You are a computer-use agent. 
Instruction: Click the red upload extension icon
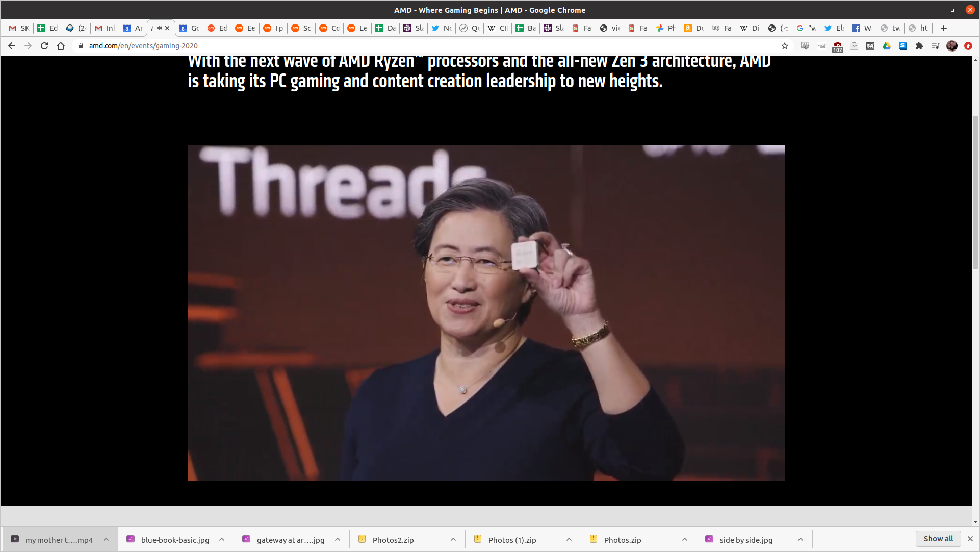coord(968,46)
